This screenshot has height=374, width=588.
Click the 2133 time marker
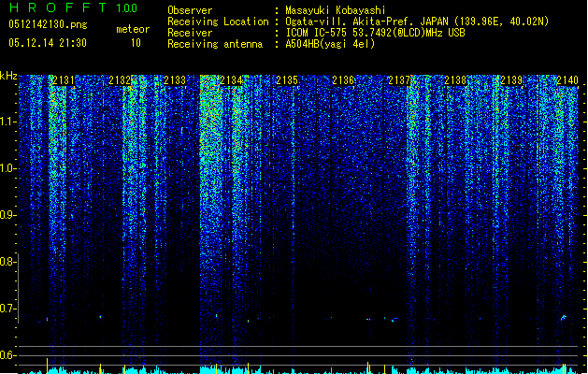(x=175, y=80)
